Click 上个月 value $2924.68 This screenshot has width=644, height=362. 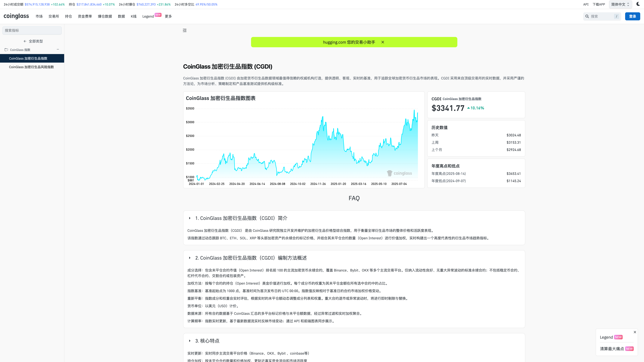(x=513, y=150)
